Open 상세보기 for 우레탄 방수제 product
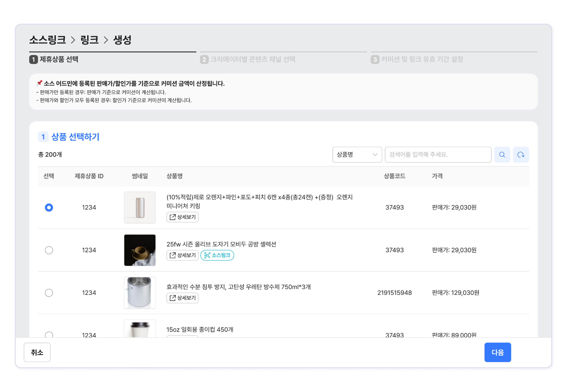Screen dimensions: 567x392 click(x=182, y=298)
